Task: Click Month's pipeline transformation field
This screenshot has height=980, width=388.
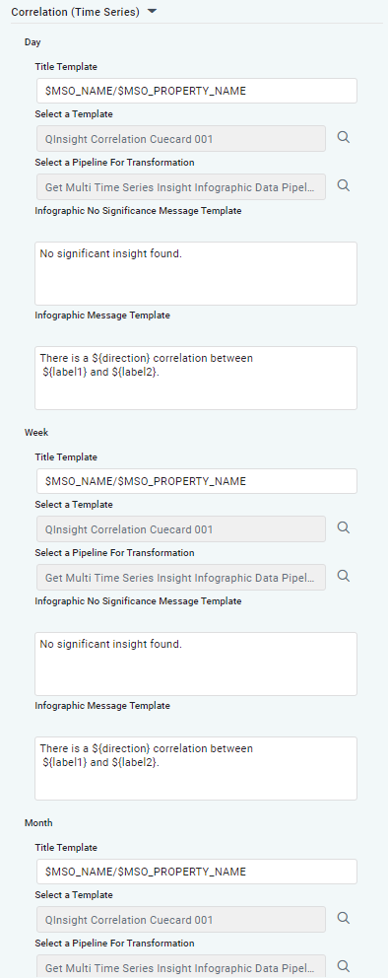Action: [x=181, y=966]
